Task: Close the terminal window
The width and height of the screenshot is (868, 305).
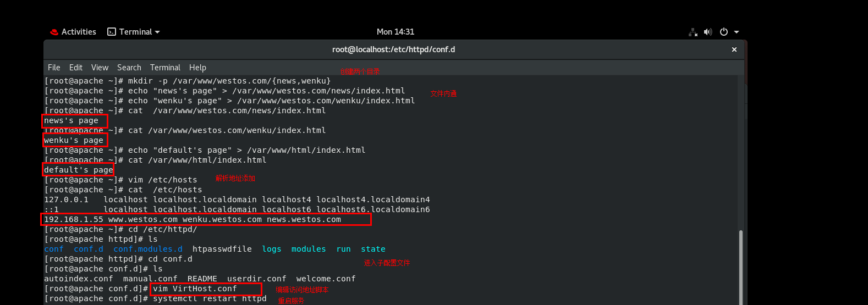Action: click(734, 49)
